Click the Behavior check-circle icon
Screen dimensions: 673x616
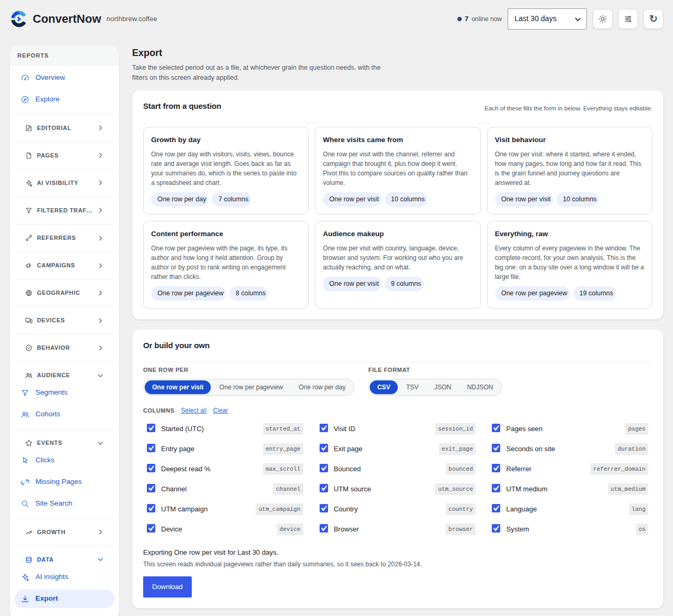(29, 348)
